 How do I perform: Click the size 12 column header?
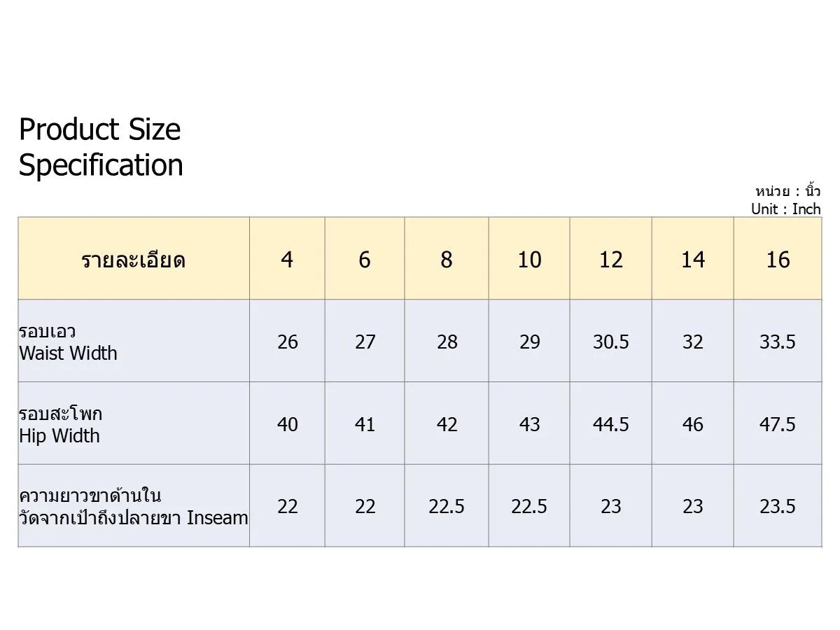coord(611,260)
